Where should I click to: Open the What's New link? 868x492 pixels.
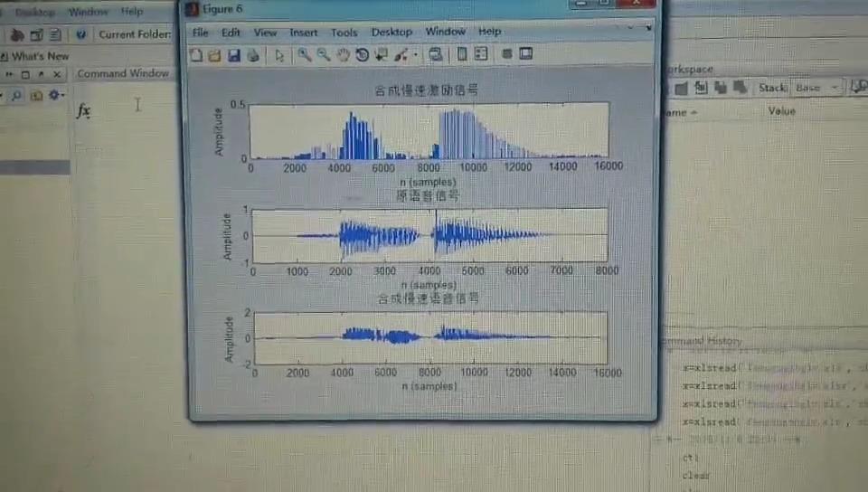click(x=40, y=56)
